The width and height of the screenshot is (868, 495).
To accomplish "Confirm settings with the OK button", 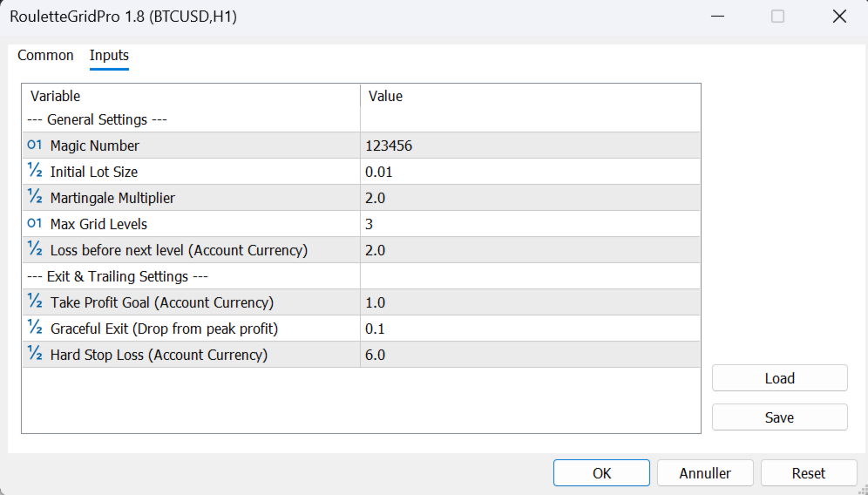I will point(601,473).
